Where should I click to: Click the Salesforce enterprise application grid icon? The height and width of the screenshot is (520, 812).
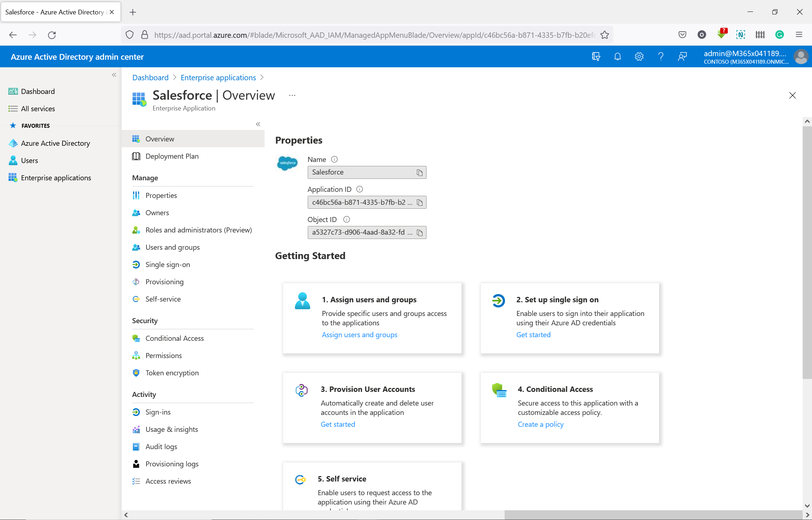[139, 99]
